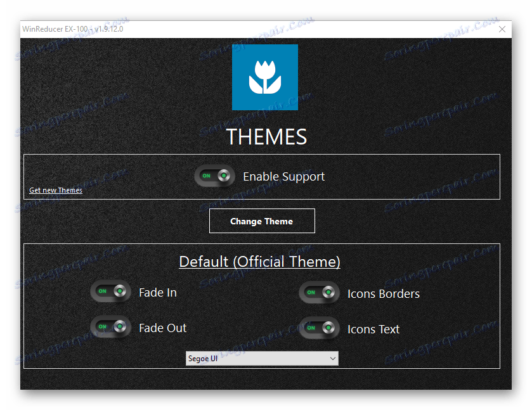This screenshot has width=532, height=410.
Task: Click the Change Theme button
Action: [x=262, y=221]
